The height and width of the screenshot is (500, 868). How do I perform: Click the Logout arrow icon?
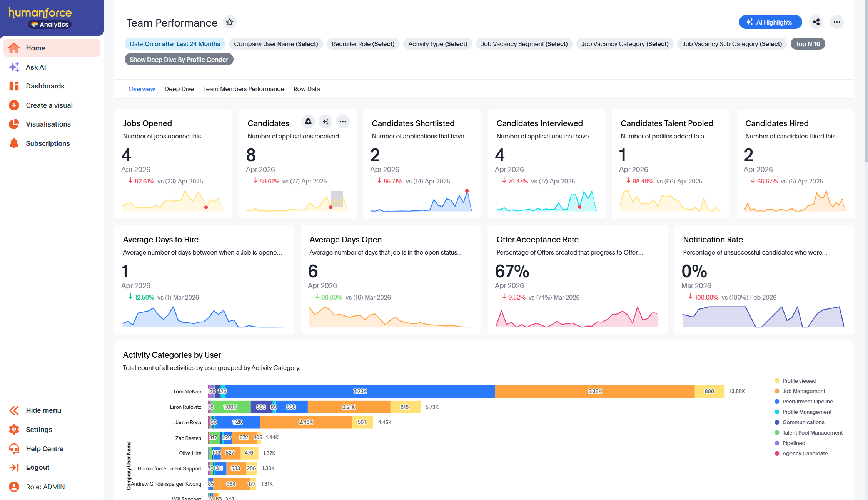coord(14,467)
